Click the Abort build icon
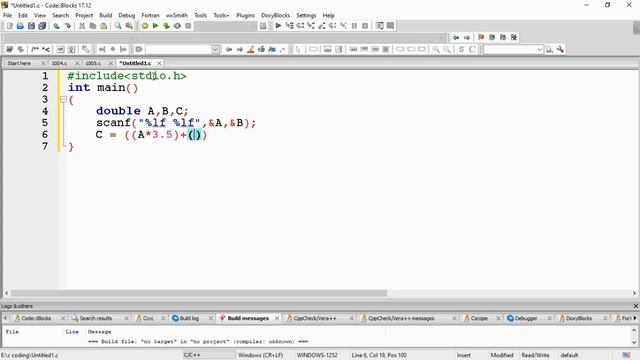The image size is (640, 360). coord(188,26)
